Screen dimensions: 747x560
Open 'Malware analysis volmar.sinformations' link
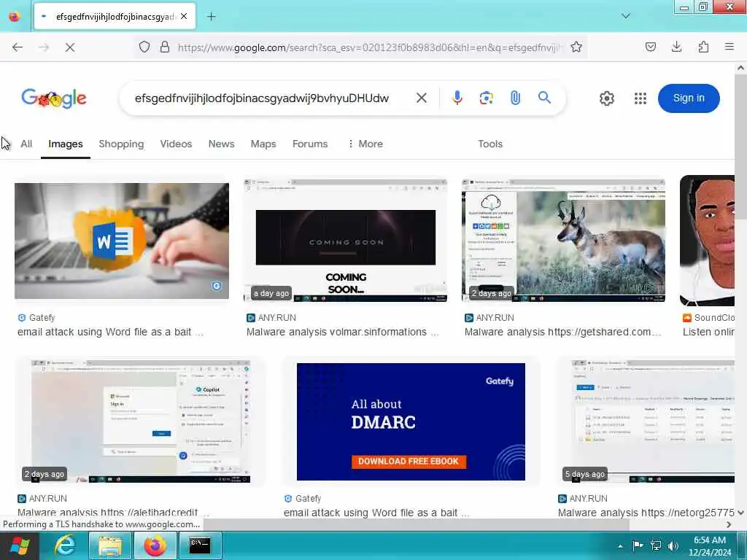point(343,332)
